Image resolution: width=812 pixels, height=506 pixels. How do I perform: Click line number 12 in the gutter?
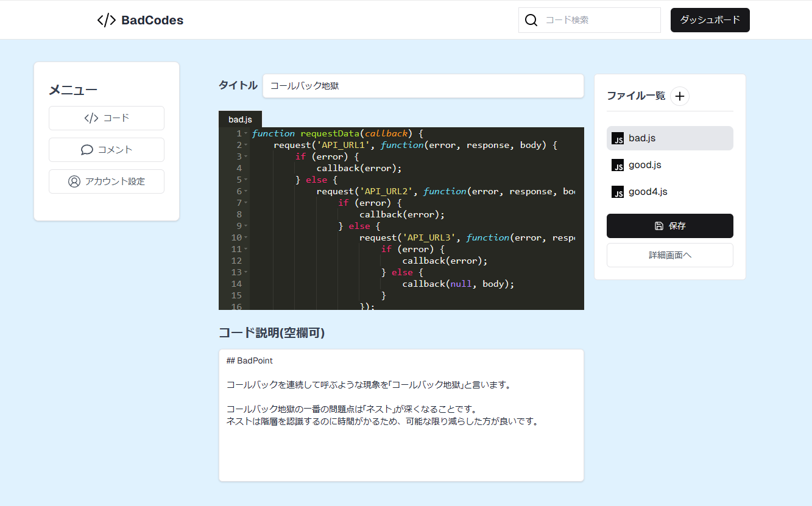pyautogui.click(x=236, y=261)
